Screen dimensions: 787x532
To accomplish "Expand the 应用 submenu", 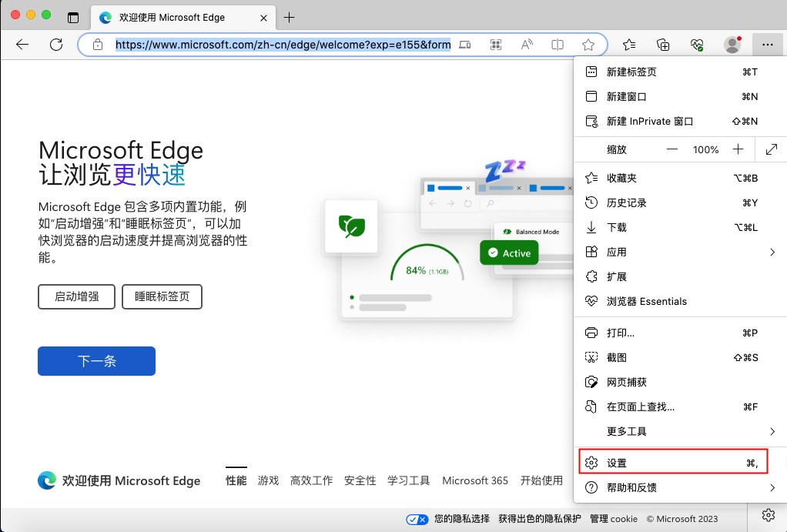I will tap(772, 252).
